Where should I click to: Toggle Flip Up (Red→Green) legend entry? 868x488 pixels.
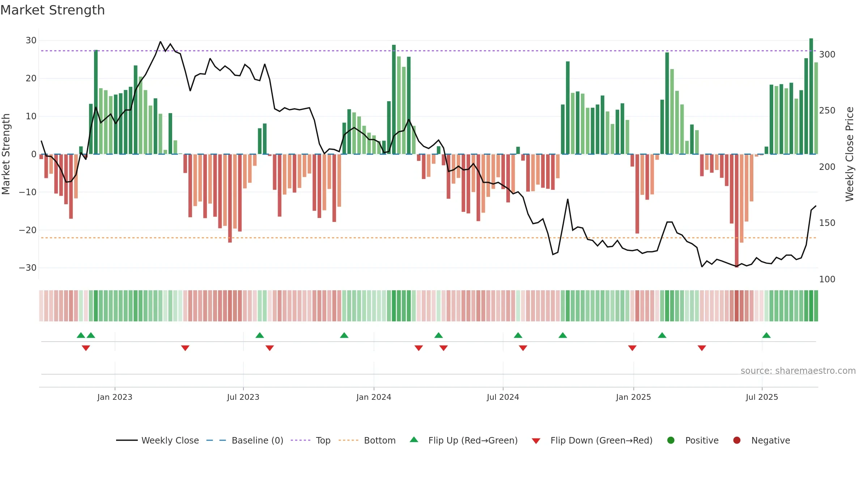[464, 440]
